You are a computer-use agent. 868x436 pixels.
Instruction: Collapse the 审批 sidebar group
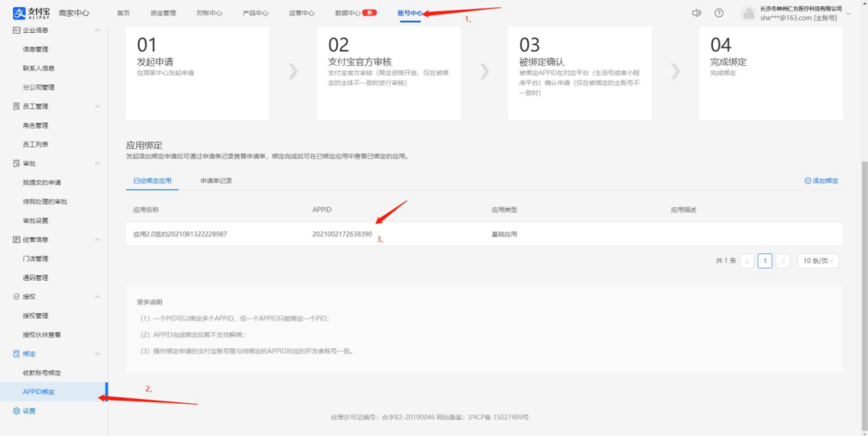coord(97,163)
